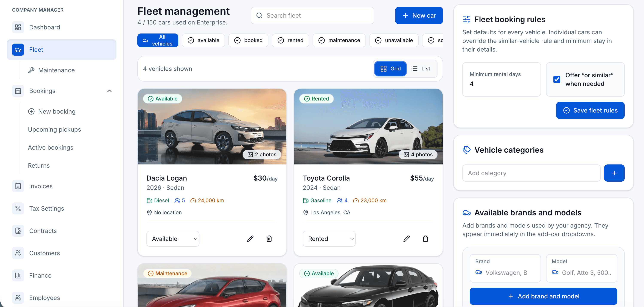644x307 pixels.
Task: Filter by booked vehicles
Action: click(x=248, y=40)
